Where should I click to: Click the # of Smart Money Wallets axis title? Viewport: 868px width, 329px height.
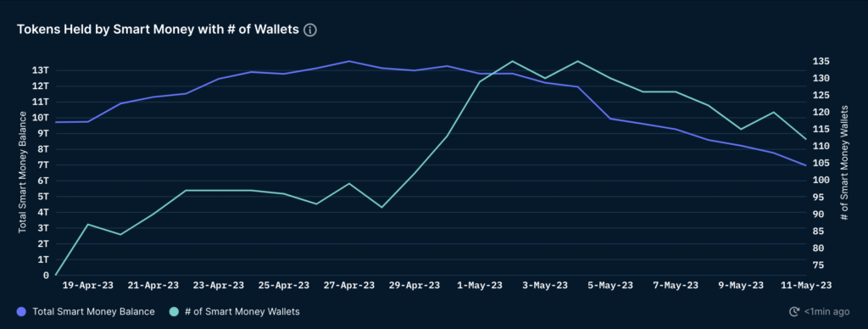[844, 163]
